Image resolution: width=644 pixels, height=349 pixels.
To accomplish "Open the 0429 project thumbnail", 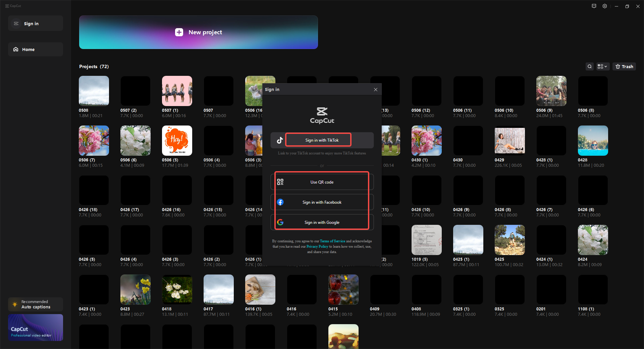I will (510, 141).
